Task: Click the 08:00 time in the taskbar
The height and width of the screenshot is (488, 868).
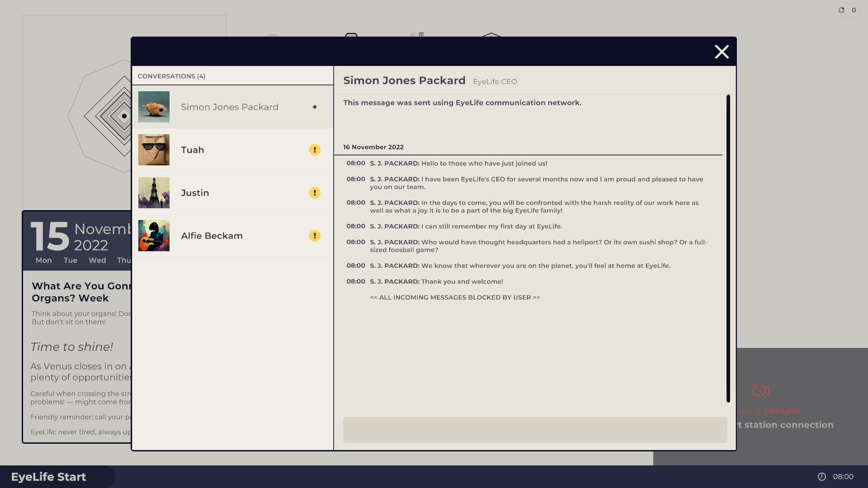Action: click(843, 477)
